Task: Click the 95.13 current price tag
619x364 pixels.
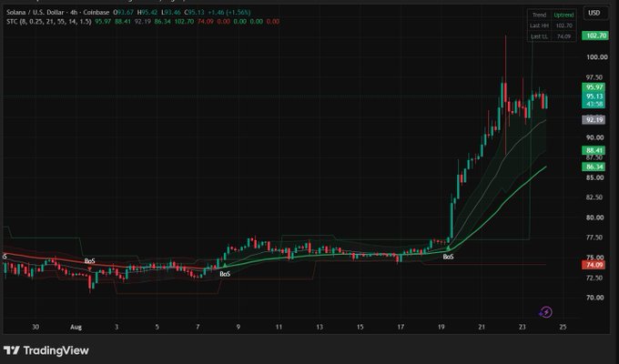Action: click(x=594, y=96)
